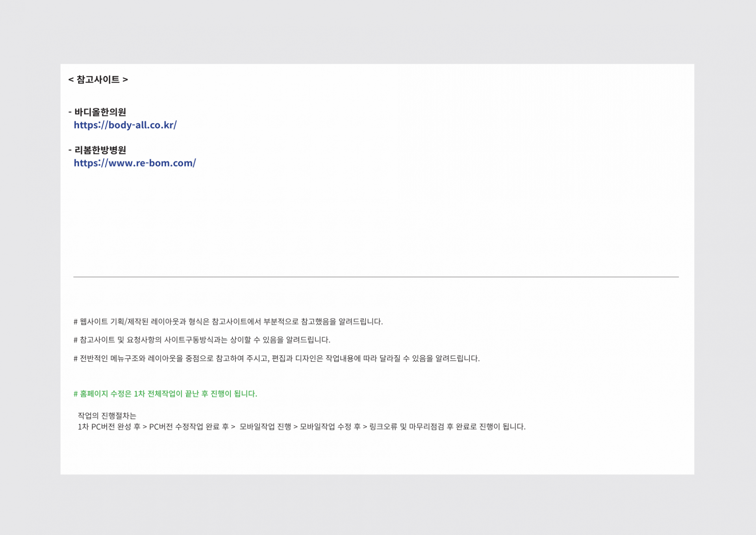The height and width of the screenshot is (535, 756).
Task: Click the note starting '# 참고사이트 및 요청사항의'
Action: click(202, 340)
